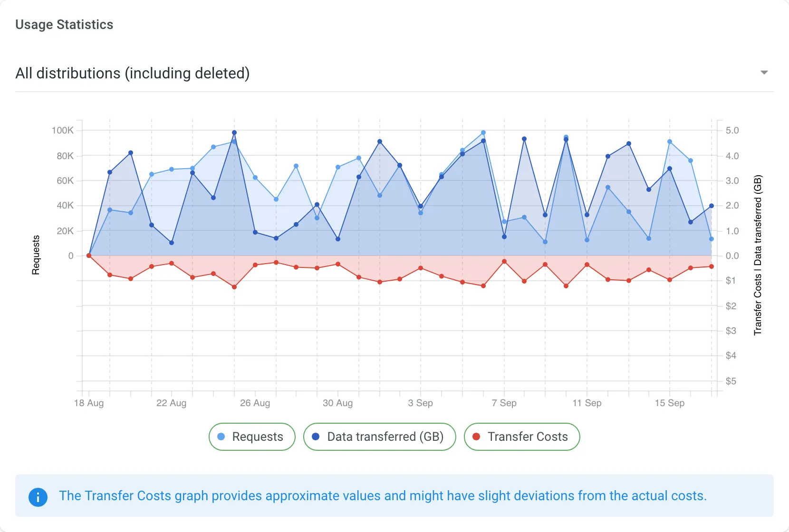Image resolution: width=789 pixels, height=532 pixels.
Task: Open the distributions dropdown chevron
Action: point(764,73)
